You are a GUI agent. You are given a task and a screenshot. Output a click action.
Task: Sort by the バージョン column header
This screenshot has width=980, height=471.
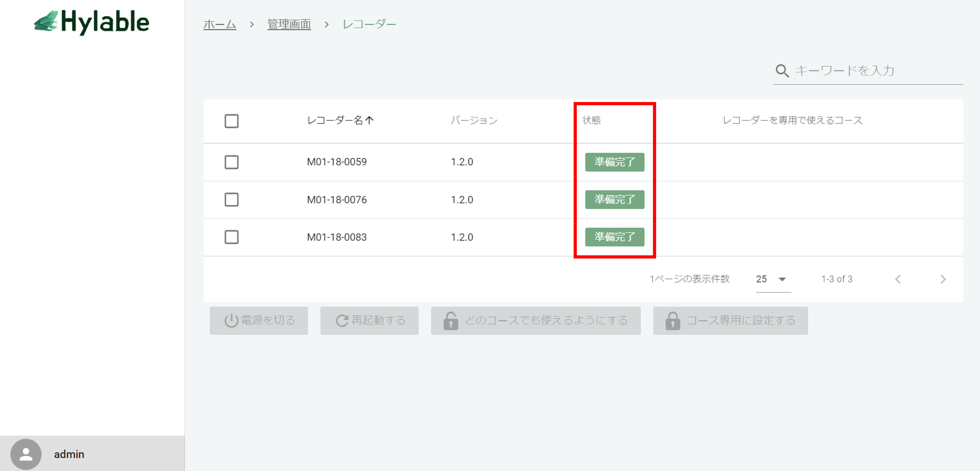[474, 120]
